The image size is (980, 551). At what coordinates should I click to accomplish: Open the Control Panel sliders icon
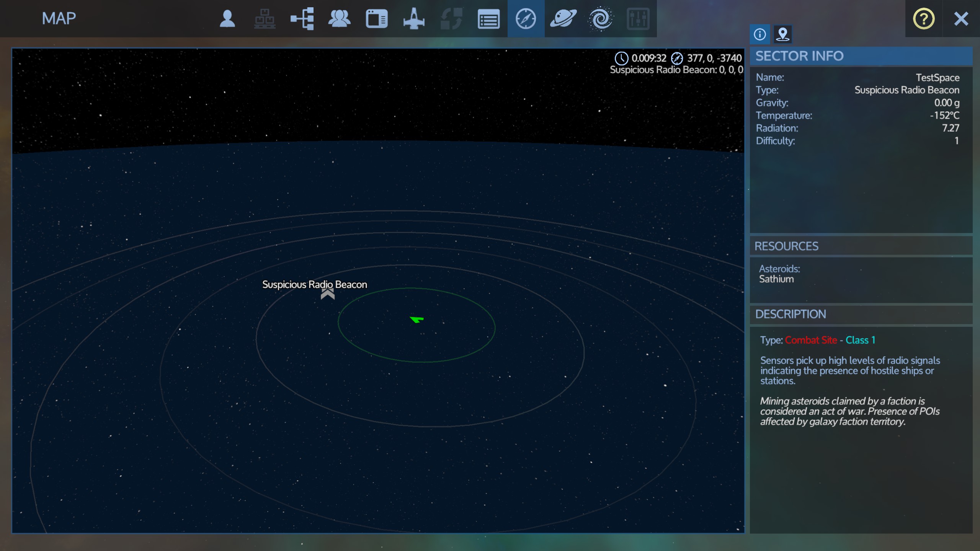click(x=638, y=19)
